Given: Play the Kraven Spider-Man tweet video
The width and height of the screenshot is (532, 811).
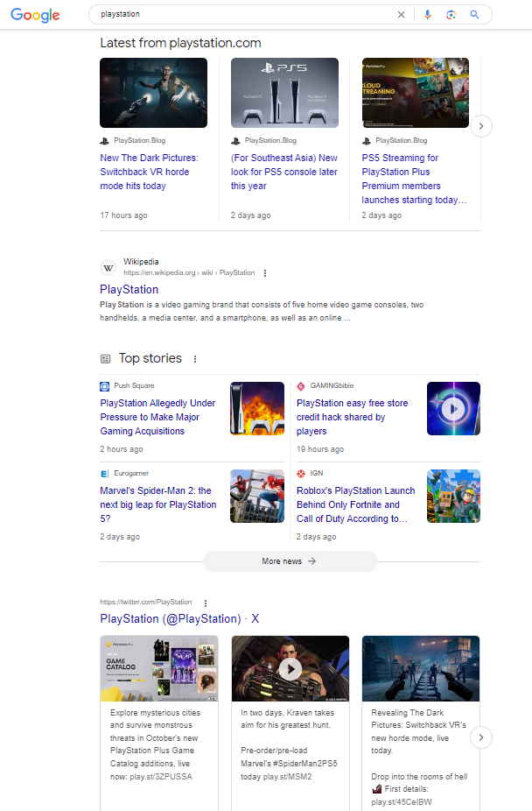Looking at the screenshot, I should 290,669.
